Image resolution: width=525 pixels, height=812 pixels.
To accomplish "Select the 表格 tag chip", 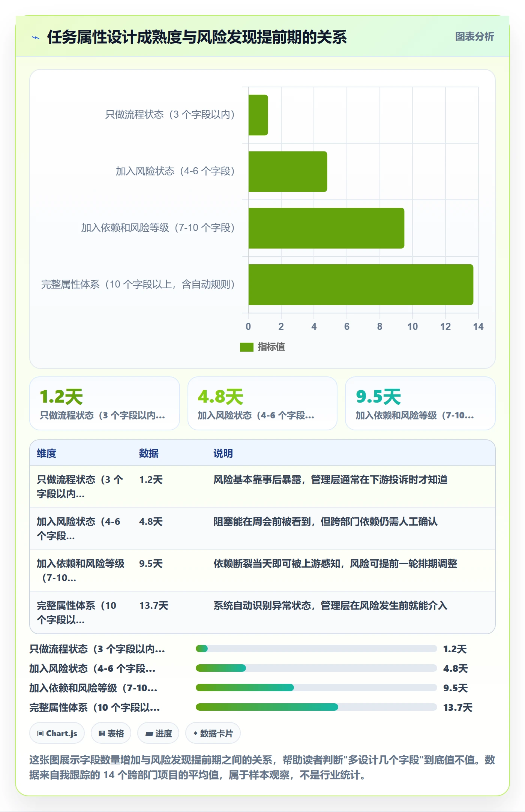I will tap(111, 733).
